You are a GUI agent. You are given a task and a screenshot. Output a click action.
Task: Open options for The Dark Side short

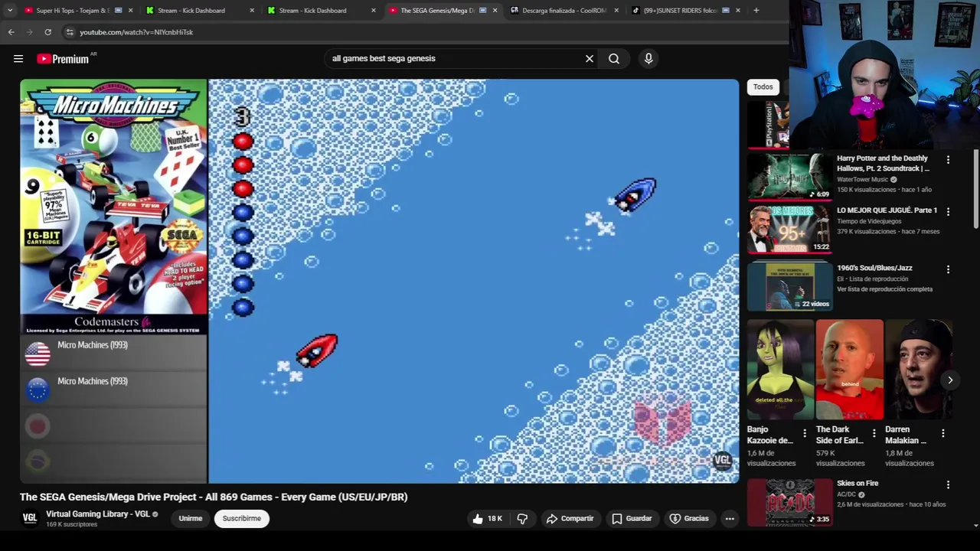coord(874,433)
